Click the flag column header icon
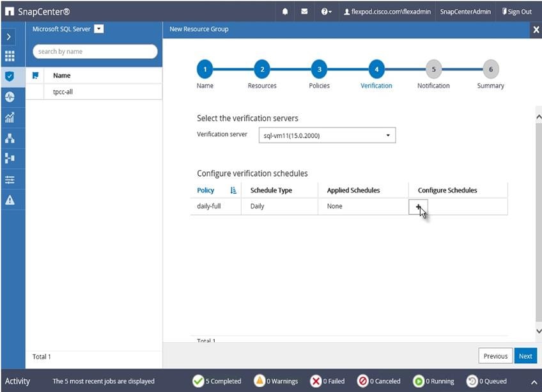 click(35, 75)
